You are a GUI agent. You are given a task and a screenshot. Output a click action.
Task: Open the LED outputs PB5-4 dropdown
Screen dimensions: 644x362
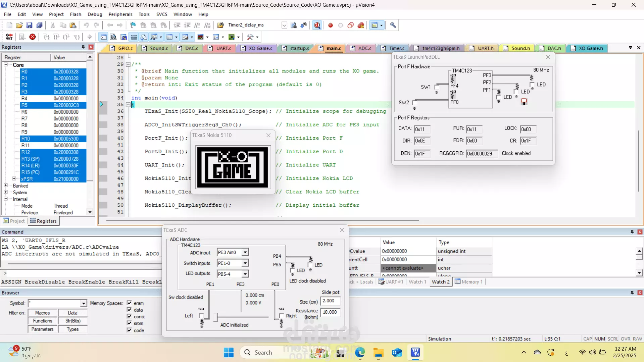tap(245, 274)
